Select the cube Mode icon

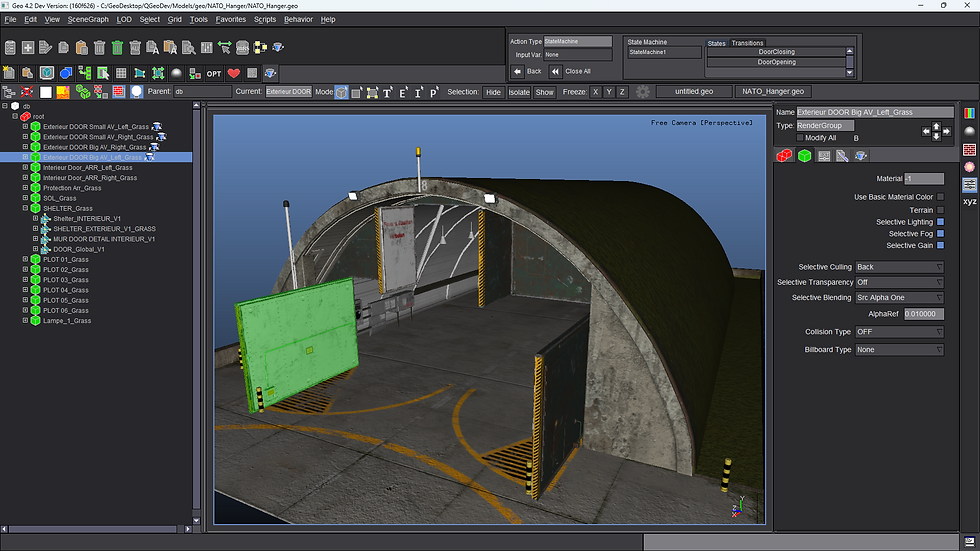point(341,92)
